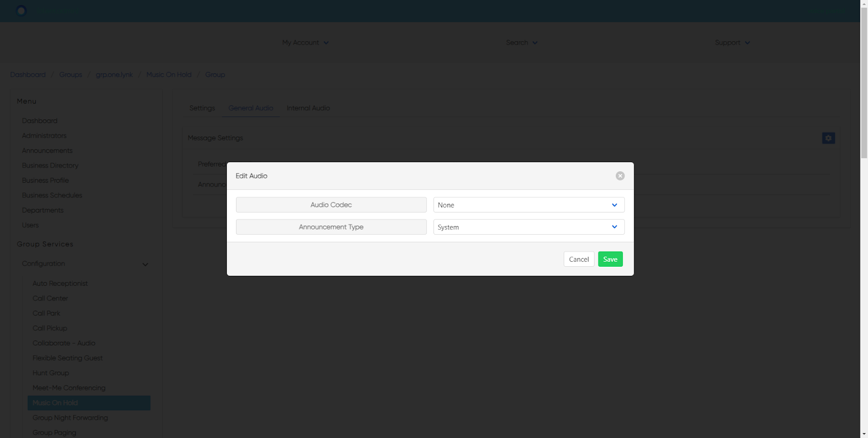868x438 pixels.
Task: Open the Announcement Type dropdown
Action: coord(529,227)
